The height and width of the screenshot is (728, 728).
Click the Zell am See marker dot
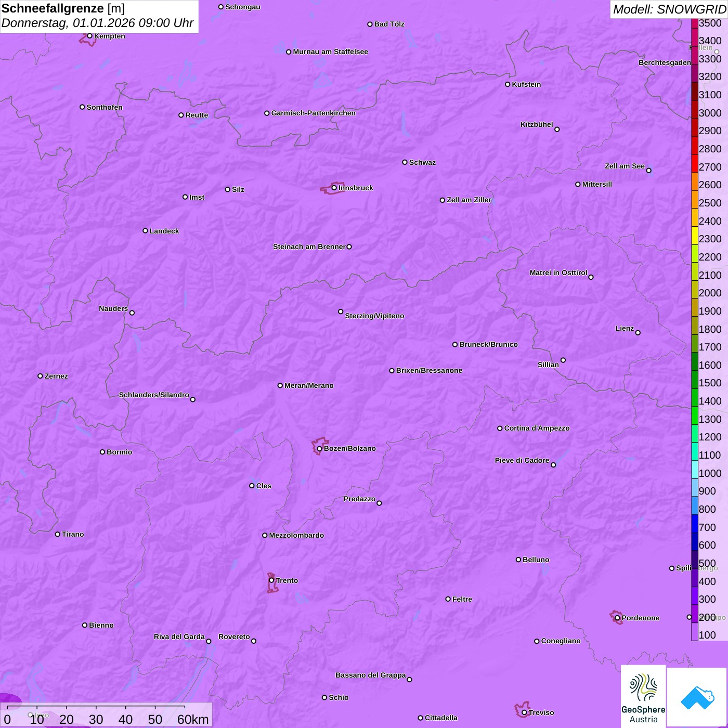(x=648, y=171)
